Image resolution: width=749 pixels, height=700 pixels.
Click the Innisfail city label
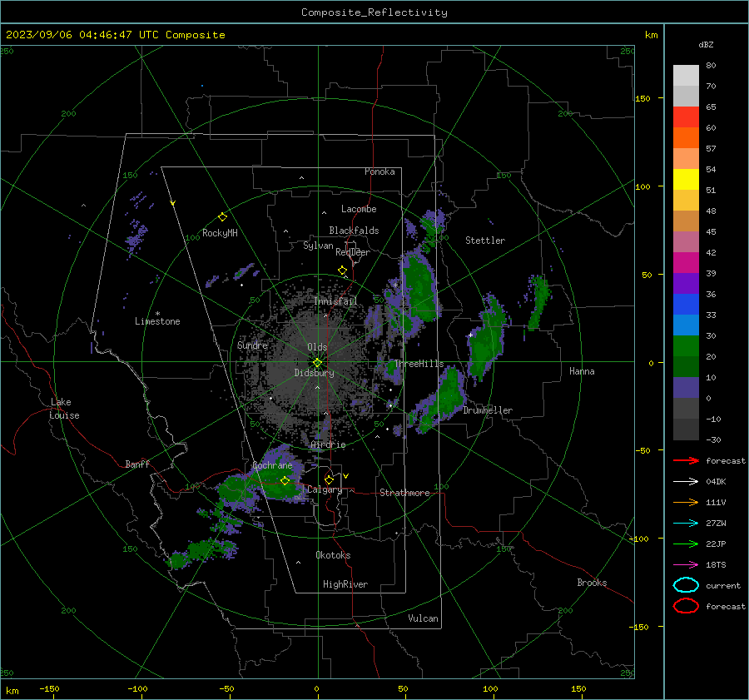pos(335,301)
